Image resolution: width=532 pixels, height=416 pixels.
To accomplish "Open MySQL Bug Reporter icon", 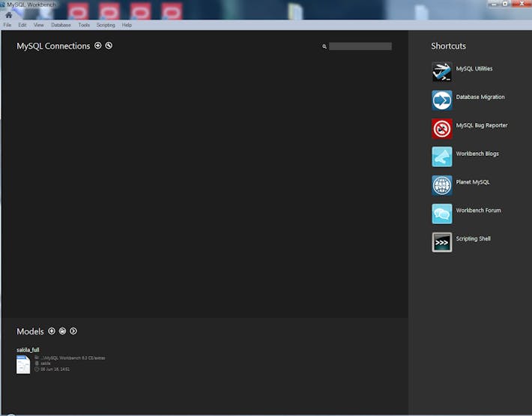I will pyautogui.click(x=442, y=129).
